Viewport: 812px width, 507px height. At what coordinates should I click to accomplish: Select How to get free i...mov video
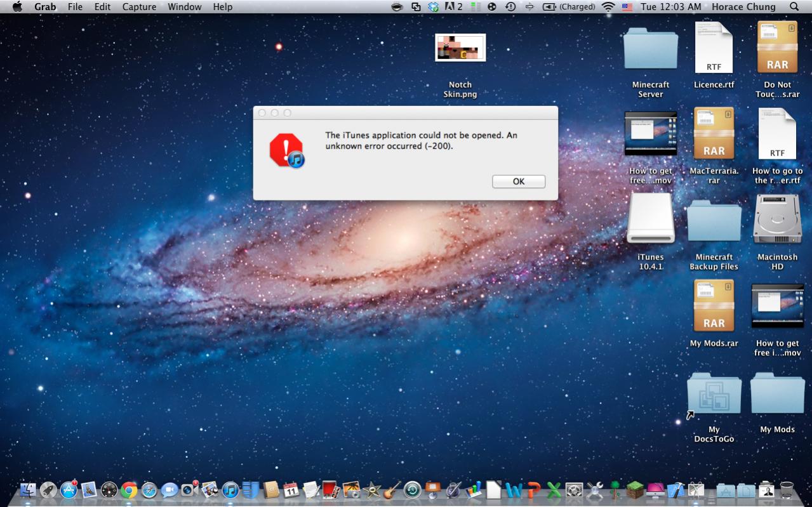(x=778, y=320)
